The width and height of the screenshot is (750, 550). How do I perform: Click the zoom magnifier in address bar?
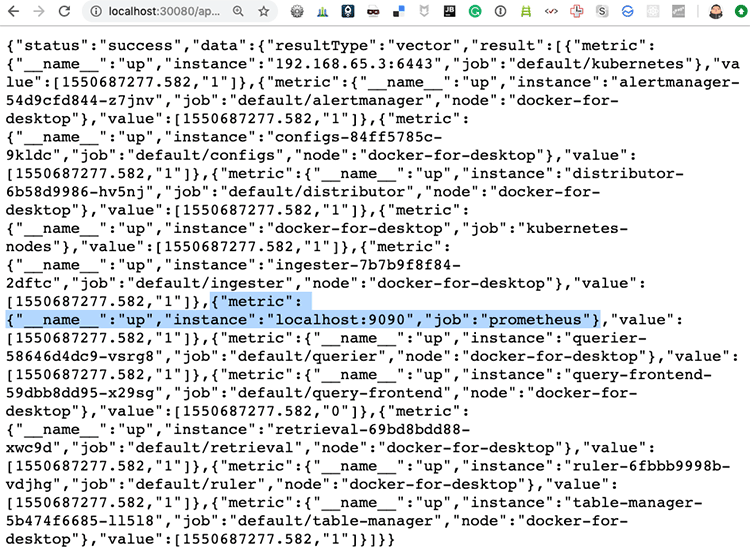[238, 11]
